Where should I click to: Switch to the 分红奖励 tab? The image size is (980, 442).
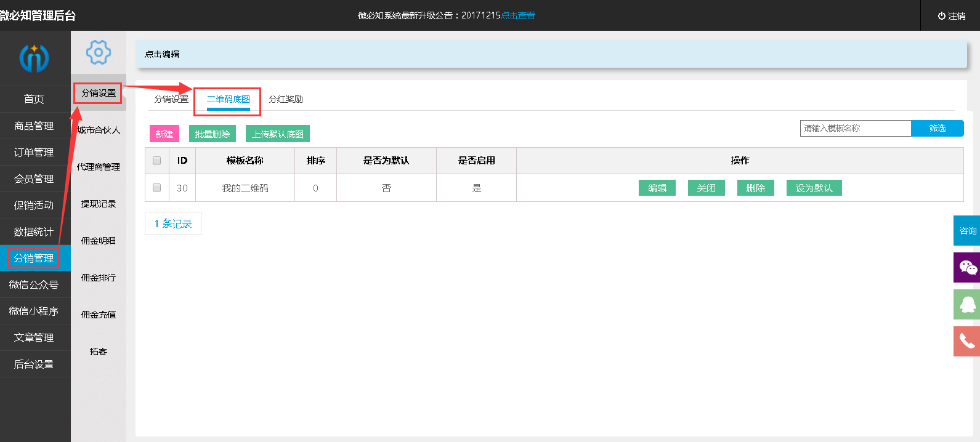[x=286, y=99]
